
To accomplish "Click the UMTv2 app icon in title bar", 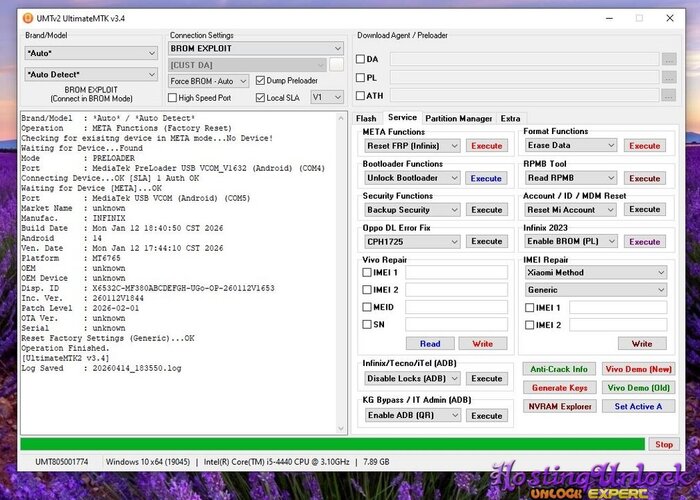I will [28, 18].
